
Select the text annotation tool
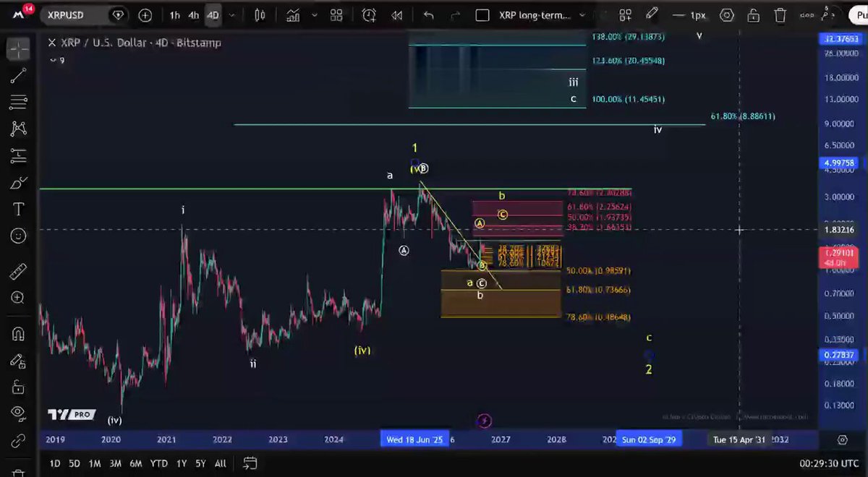(19, 210)
